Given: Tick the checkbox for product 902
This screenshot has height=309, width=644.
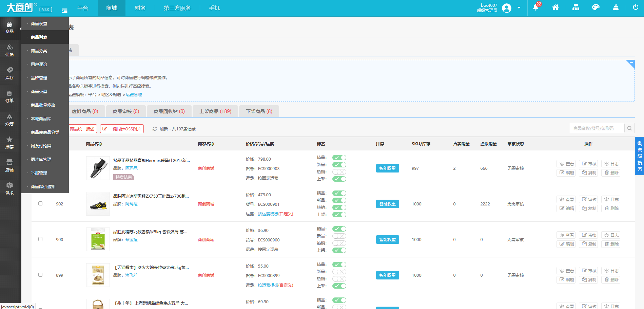Looking at the screenshot, I should point(40,203).
